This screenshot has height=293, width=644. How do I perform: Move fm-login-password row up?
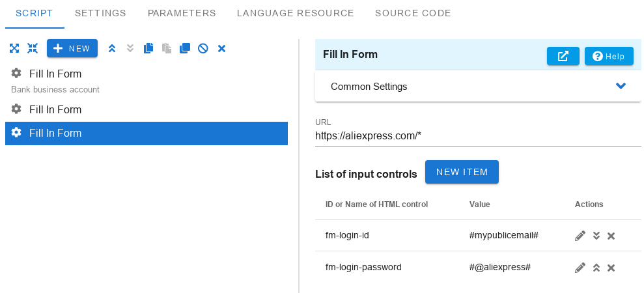(596, 268)
